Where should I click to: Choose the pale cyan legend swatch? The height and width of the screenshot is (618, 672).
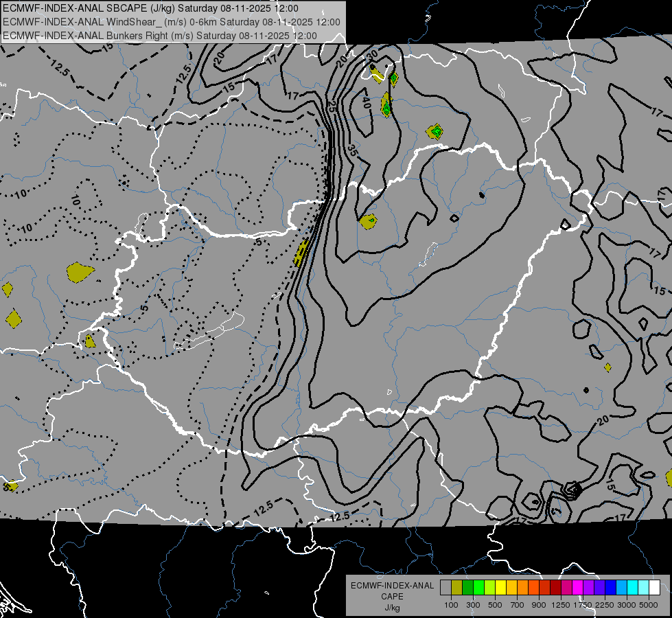pyautogui.click(x=644, y=588)
